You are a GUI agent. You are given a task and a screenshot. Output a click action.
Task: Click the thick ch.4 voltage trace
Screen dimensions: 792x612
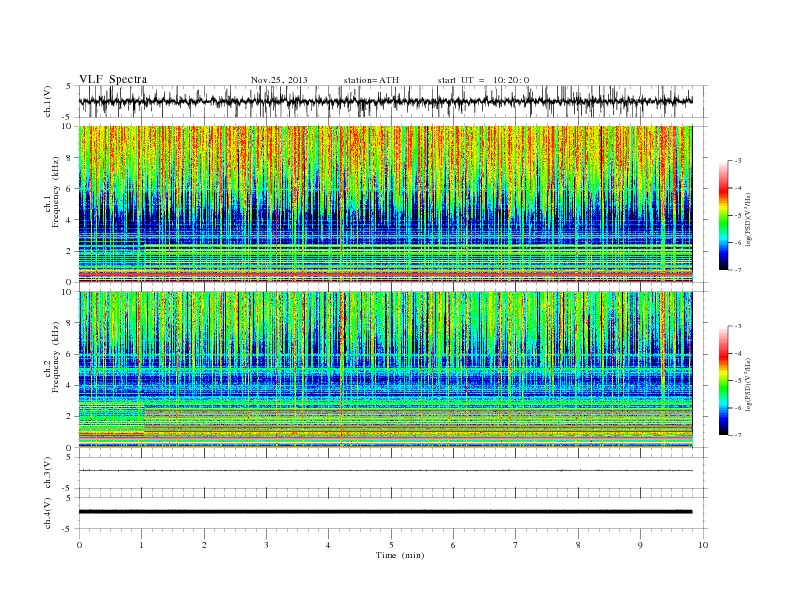pos(385,512)
